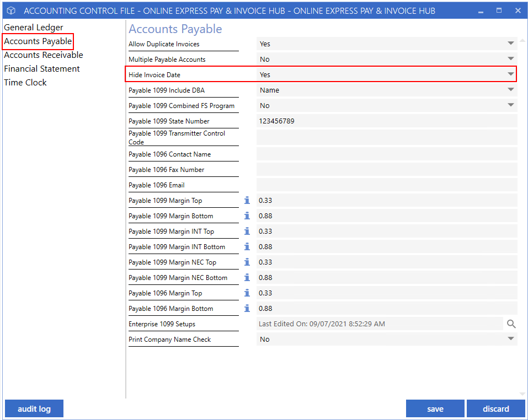The width and height of the screenshot is (528, 420).
Task: Go to the Time Clock section
Action: pos(25,82)
